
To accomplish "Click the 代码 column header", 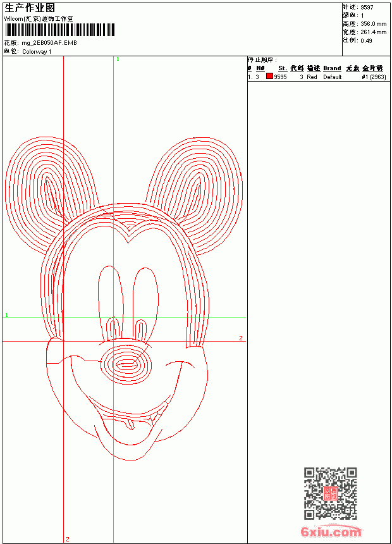I will click(x=297, y=68).
